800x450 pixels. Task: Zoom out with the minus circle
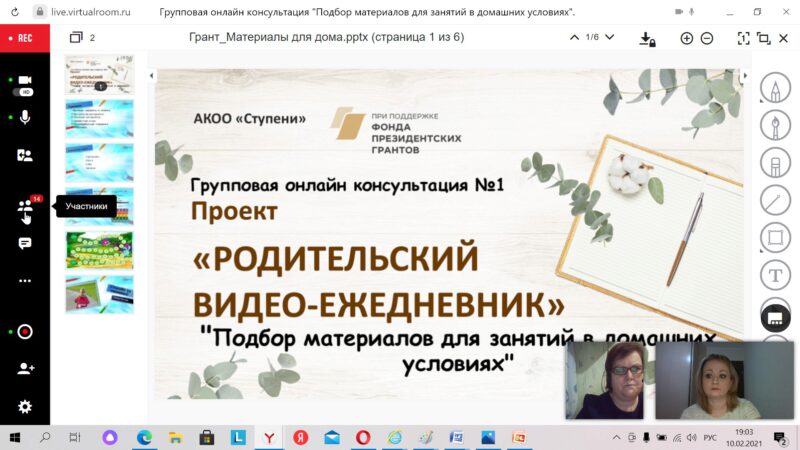707,38
